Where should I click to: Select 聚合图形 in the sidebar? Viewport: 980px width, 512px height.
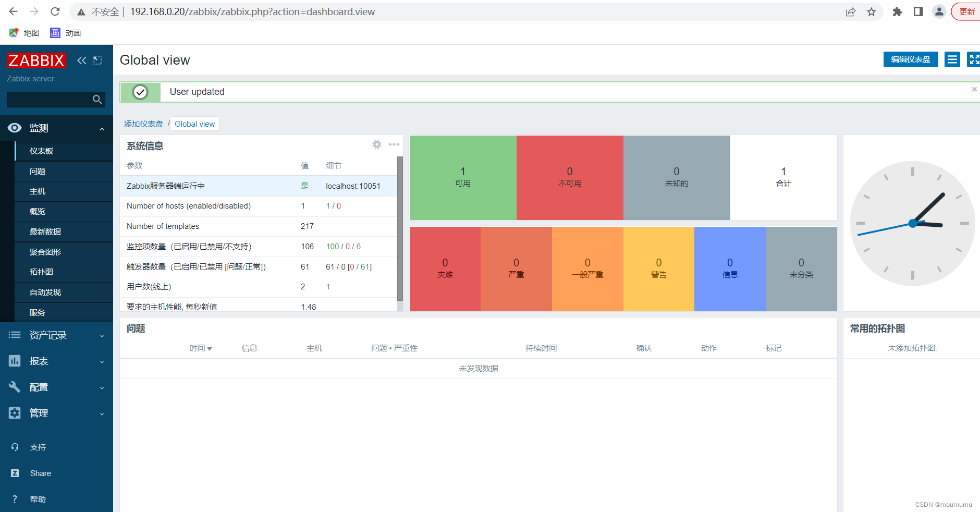64,252
